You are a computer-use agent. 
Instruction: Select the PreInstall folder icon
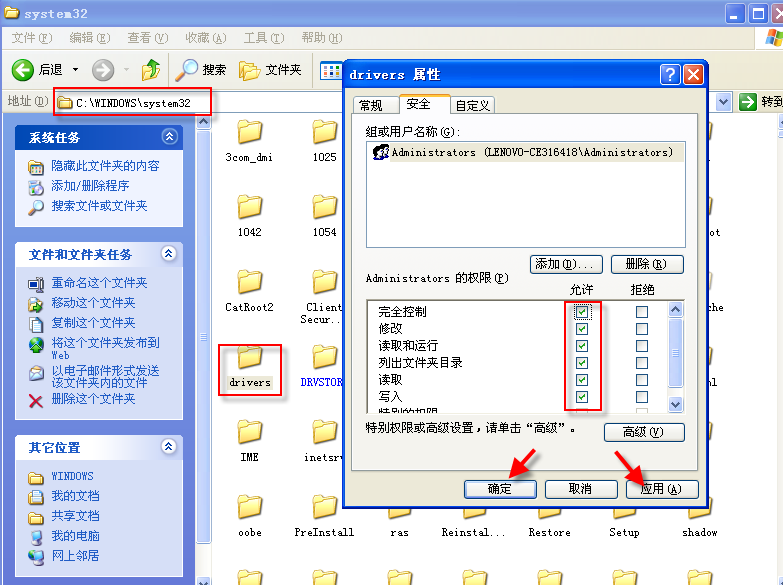324,507
